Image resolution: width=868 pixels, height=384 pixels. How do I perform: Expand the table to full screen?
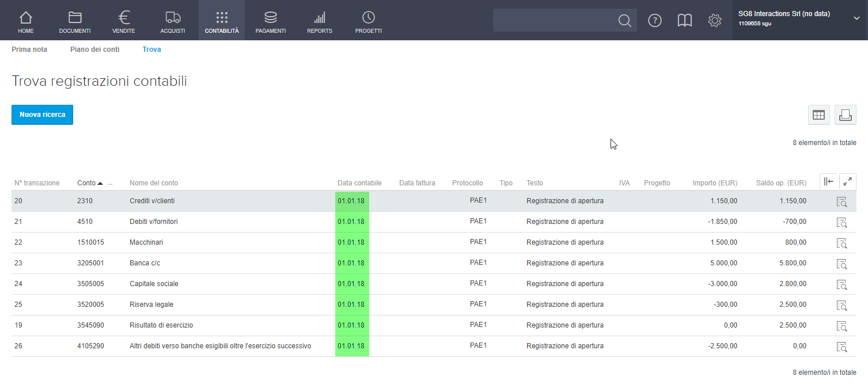[847, 182]
